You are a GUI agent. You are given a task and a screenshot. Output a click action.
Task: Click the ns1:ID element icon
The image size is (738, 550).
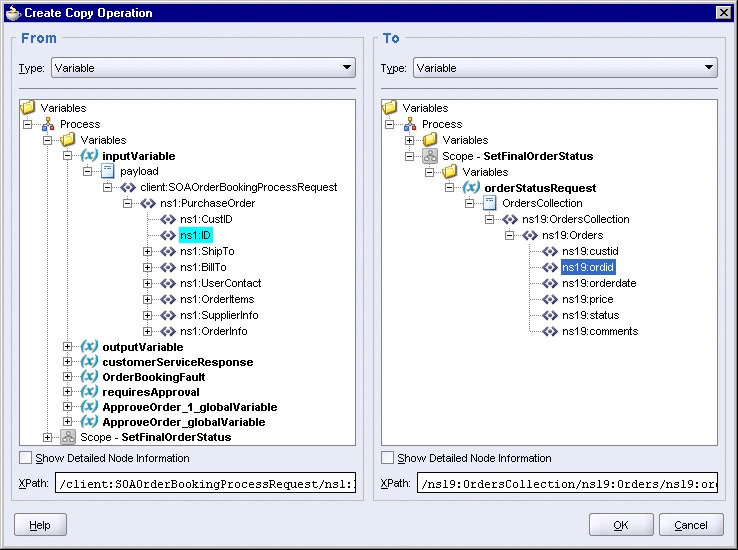(x=168, y=235)
